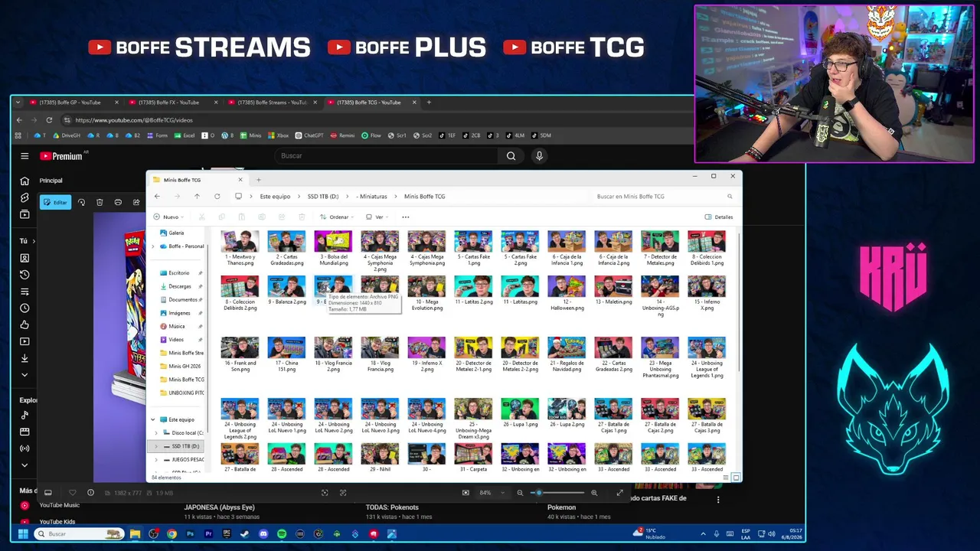Open the DriveGH bookmark

(67, 135)
